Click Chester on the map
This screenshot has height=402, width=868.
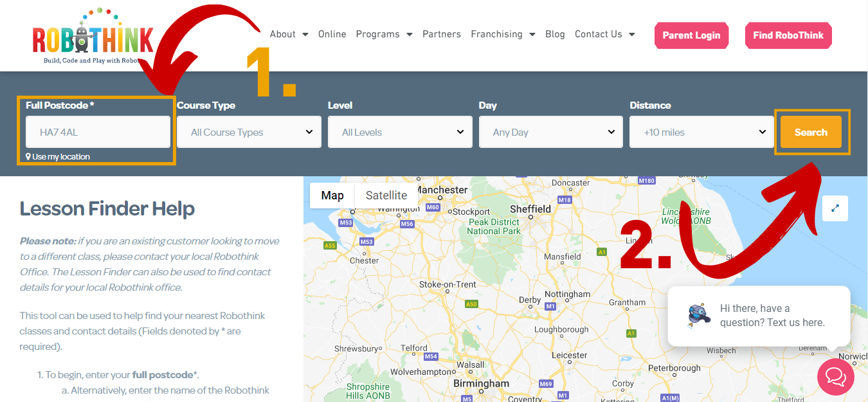click(x=365, y=260)
